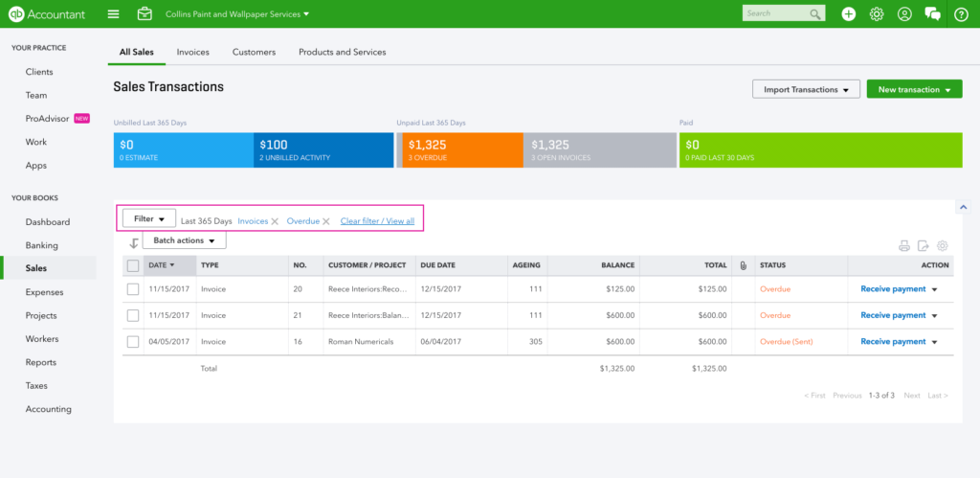Print the transactions list
The width and height of the screenshot is (980, 478).
(904, 246)
